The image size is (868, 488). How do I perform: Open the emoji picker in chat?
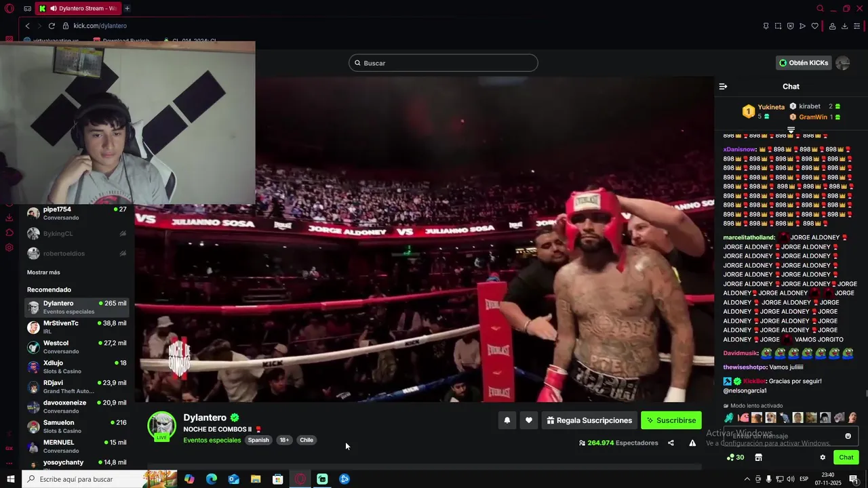848,436
